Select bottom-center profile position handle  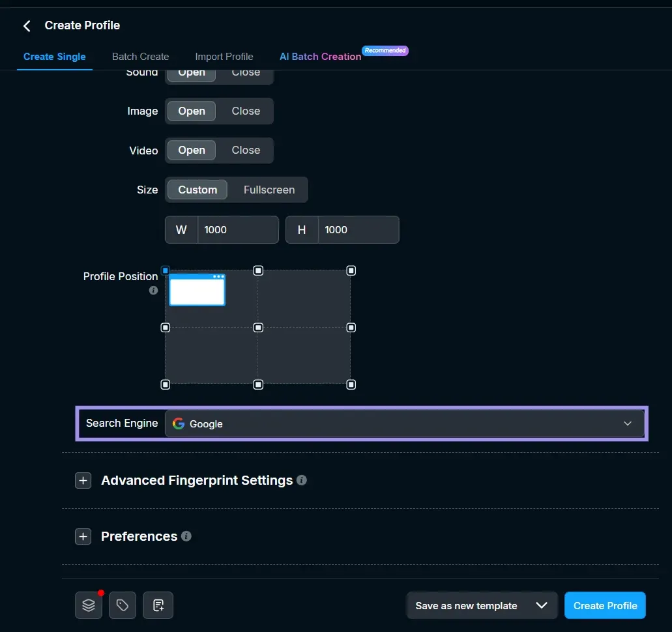pyautogui.click(x=258, y=384)
